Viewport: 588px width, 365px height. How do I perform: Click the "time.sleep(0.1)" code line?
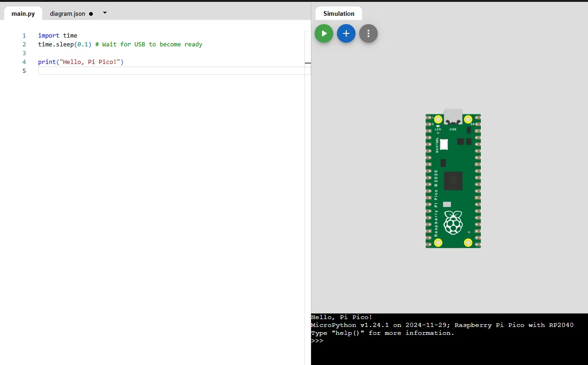pos(120,44)
